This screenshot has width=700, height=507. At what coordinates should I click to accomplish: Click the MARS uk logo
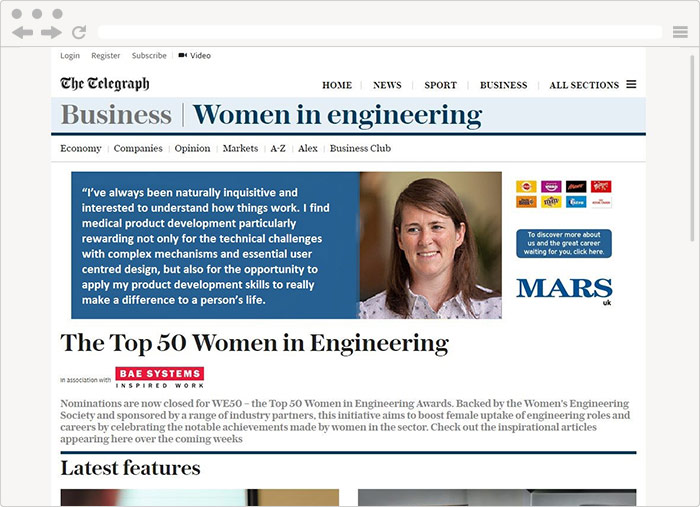[564, 291]
